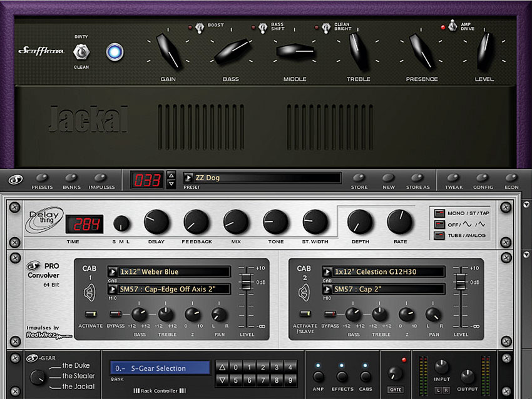Open the Impulses panel
This screenshot has height=399, width=532.
pos(100,178)
